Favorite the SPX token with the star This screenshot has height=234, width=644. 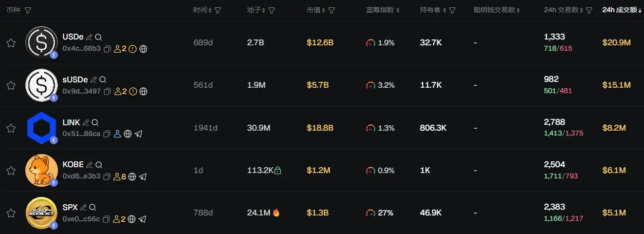pyautogui.click(x=11, y=213)
